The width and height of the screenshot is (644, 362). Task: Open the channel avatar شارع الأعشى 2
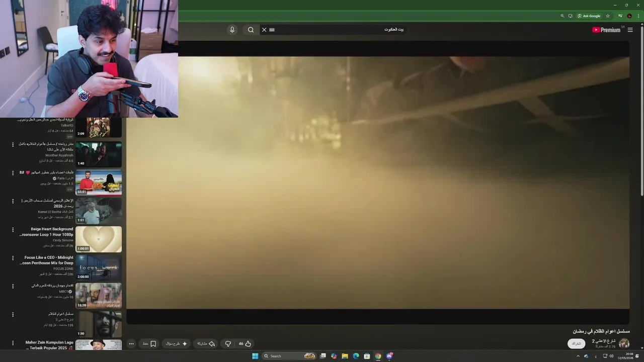[624, 343]
